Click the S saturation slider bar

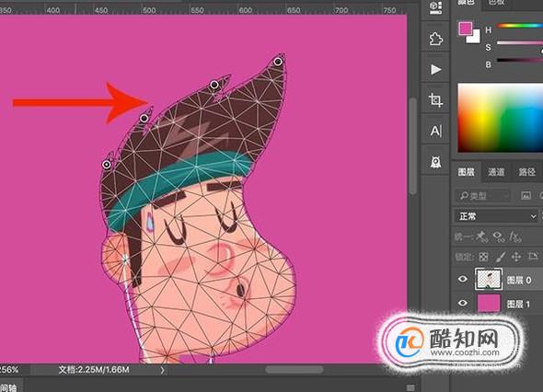[x=519, y=43]
